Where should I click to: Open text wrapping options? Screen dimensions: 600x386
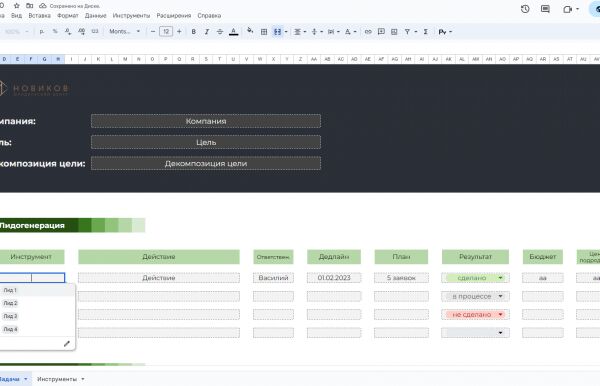[331, 32]
